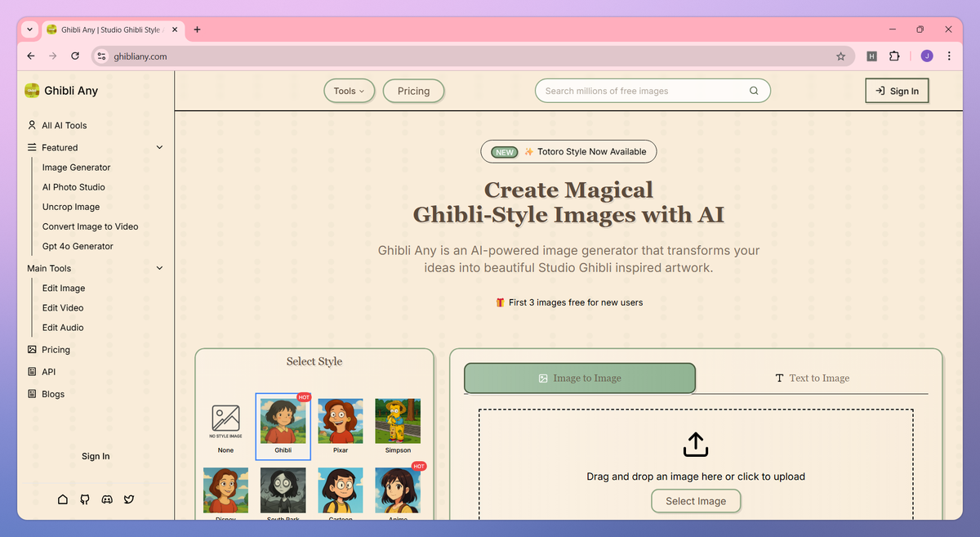Screen dimensions: 980x537
Task: Select the Pixar style thumbnail
Action: (x=341, y=426)
